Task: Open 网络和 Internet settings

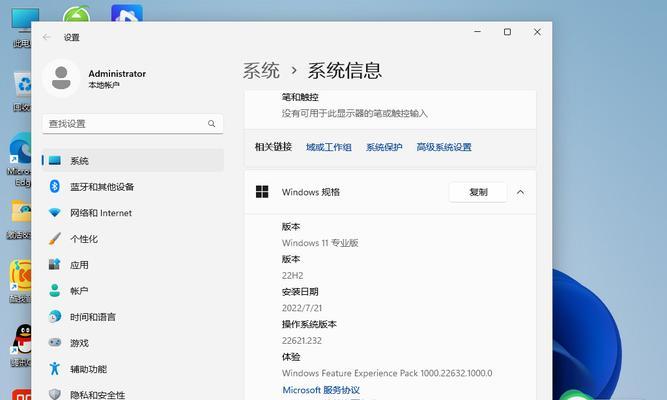Action: point(133,213)
